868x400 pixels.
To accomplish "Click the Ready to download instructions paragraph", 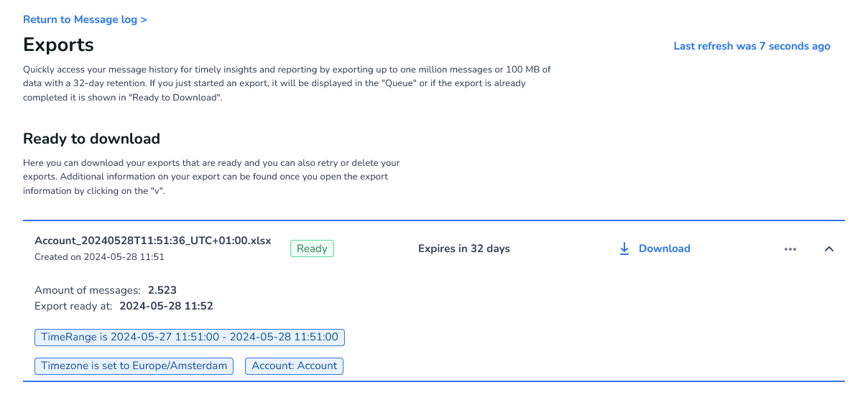I will point(211,177).
